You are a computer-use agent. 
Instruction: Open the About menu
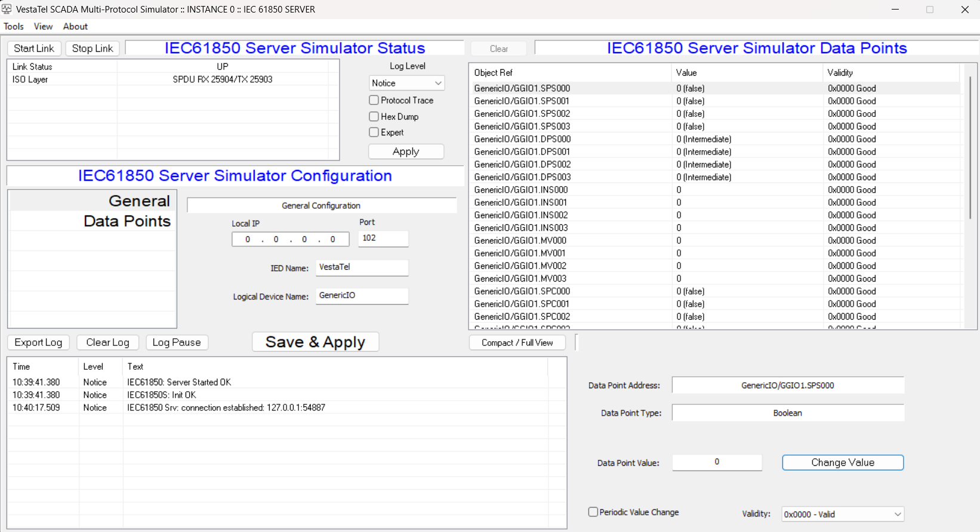click(x=75, y=26)
